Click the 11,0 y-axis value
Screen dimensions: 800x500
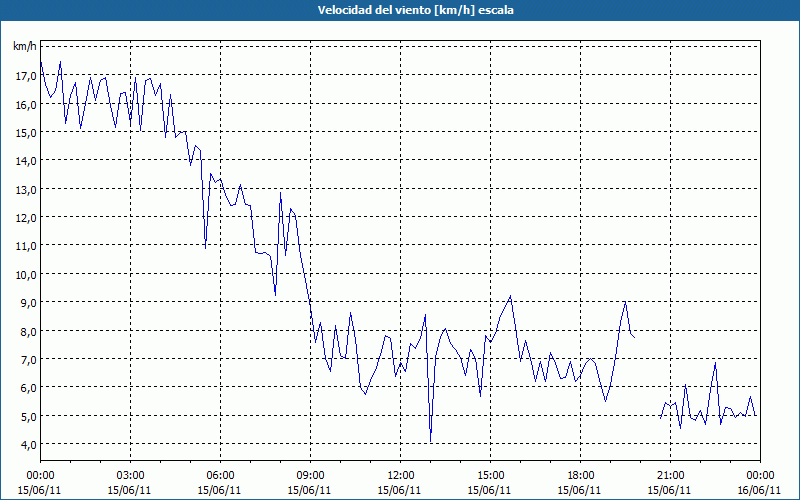(26, 246)
